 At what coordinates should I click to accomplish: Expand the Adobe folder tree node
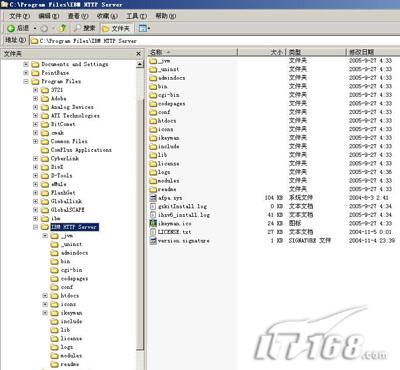(x=36, y=98)
